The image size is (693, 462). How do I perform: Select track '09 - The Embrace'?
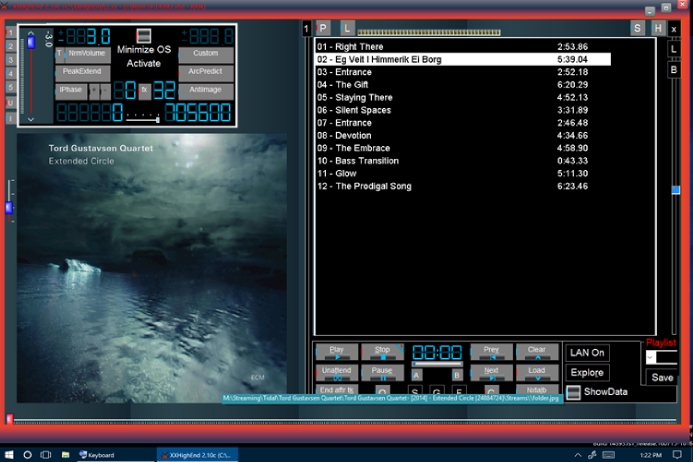pos(463,148)
